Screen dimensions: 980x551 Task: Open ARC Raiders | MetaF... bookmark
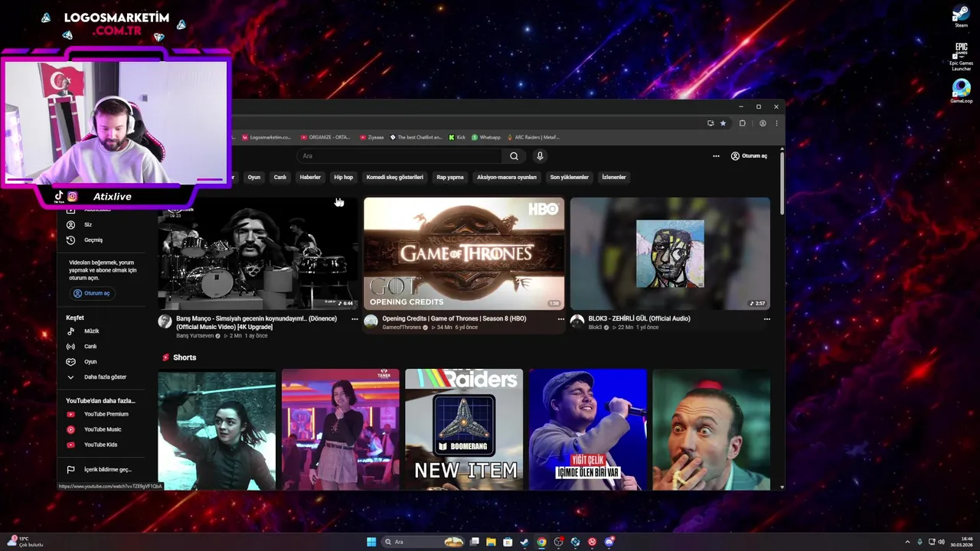click(x=534, y=138)
